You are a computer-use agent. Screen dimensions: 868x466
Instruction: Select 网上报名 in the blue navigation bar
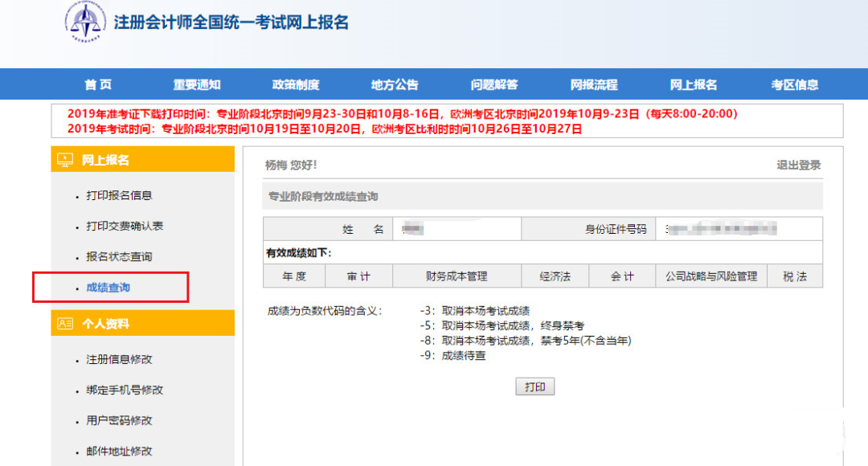[x=694, y=84]
